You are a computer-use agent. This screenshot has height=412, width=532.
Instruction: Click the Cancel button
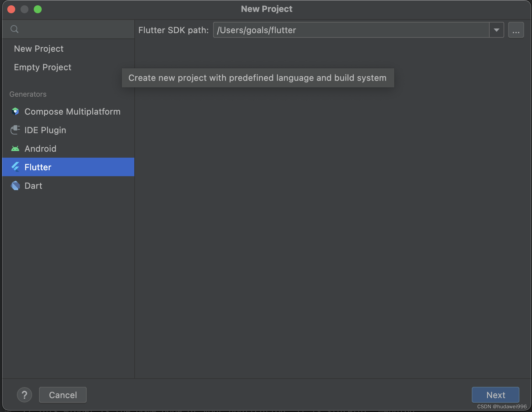(63, 395)
